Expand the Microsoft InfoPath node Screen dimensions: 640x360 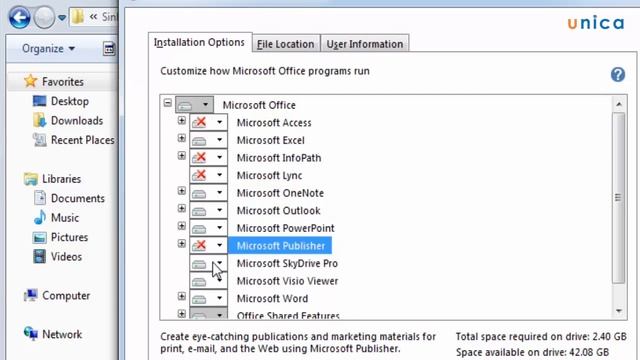pyautogui.click(x=182, y=156)
